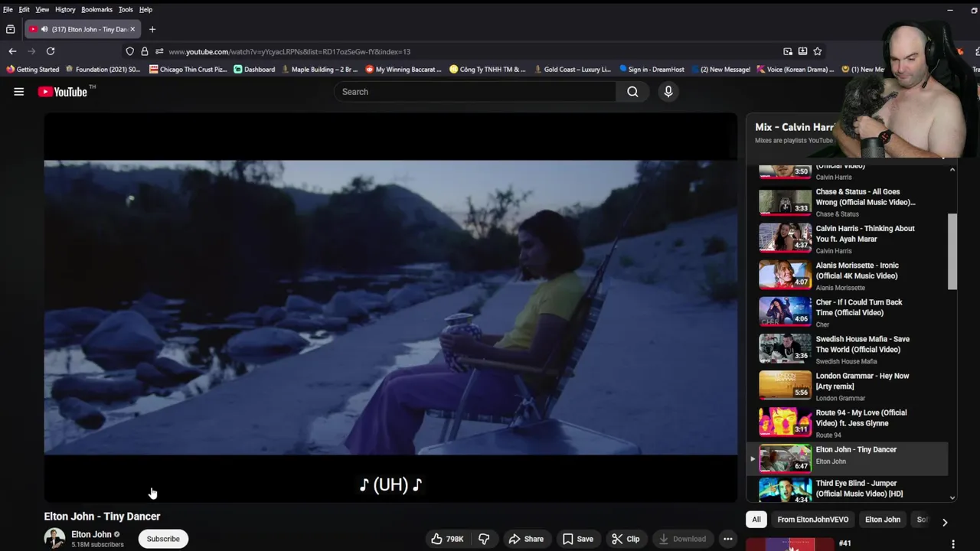980x551 pixels.
Task: Open the Gold Coast – Luxury bookmark
Action: (x=573, y=69)
